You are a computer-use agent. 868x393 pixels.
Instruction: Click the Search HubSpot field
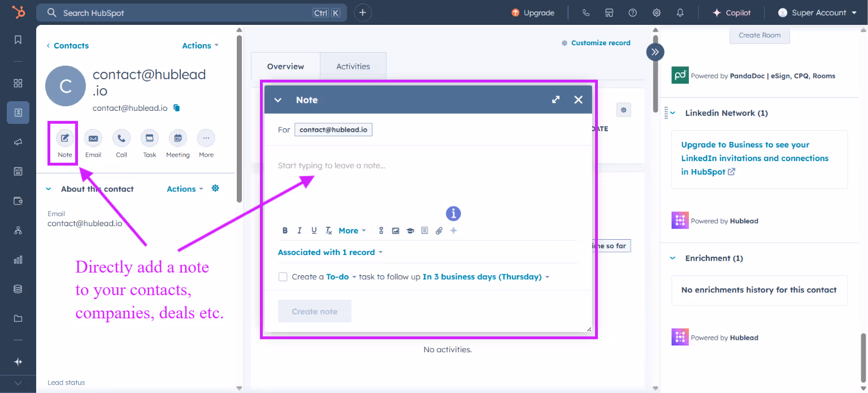click(x=192, y=12)
